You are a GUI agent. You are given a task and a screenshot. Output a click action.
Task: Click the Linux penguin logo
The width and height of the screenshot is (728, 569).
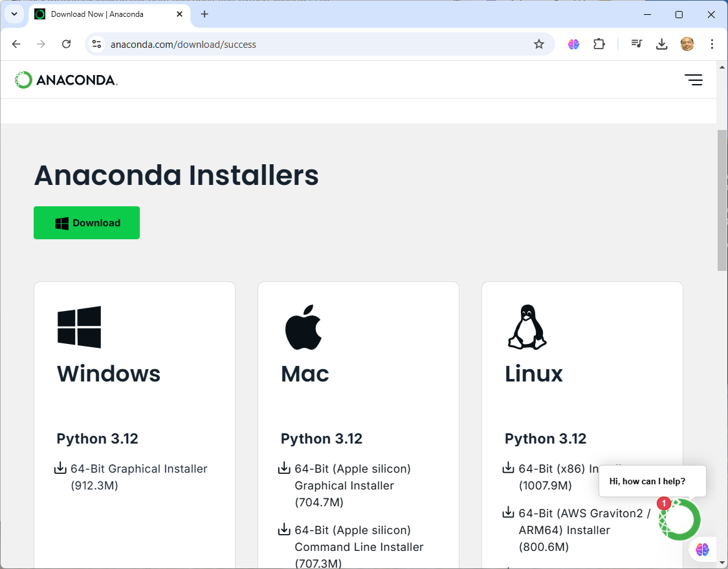pyautogui.click(x=527, y=327)
